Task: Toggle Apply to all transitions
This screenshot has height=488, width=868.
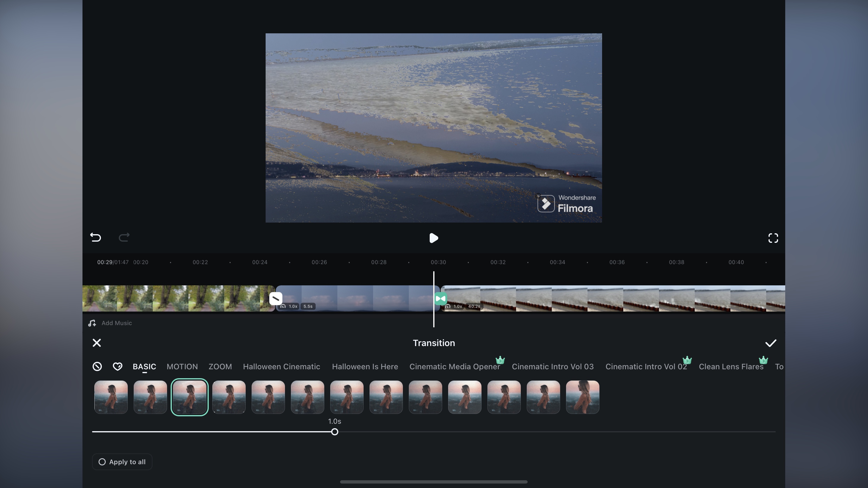Action: click(x=122, y=462)
